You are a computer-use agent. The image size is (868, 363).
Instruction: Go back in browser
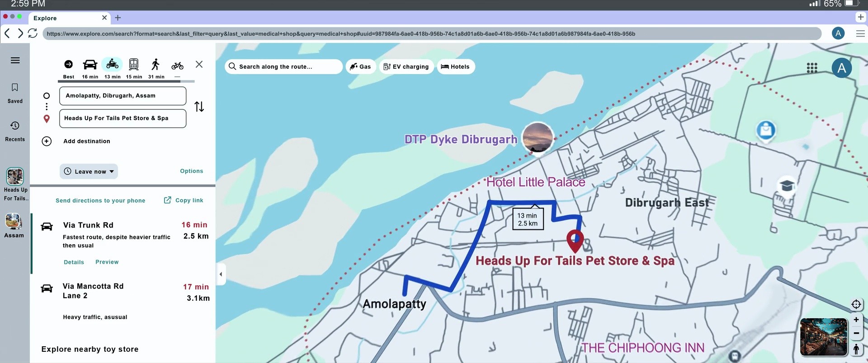pyautogui.click(x=7, y=33)
